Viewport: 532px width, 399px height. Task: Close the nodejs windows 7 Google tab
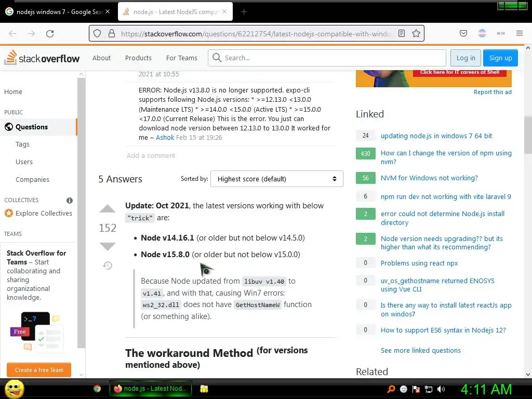(x=108, y=11)
